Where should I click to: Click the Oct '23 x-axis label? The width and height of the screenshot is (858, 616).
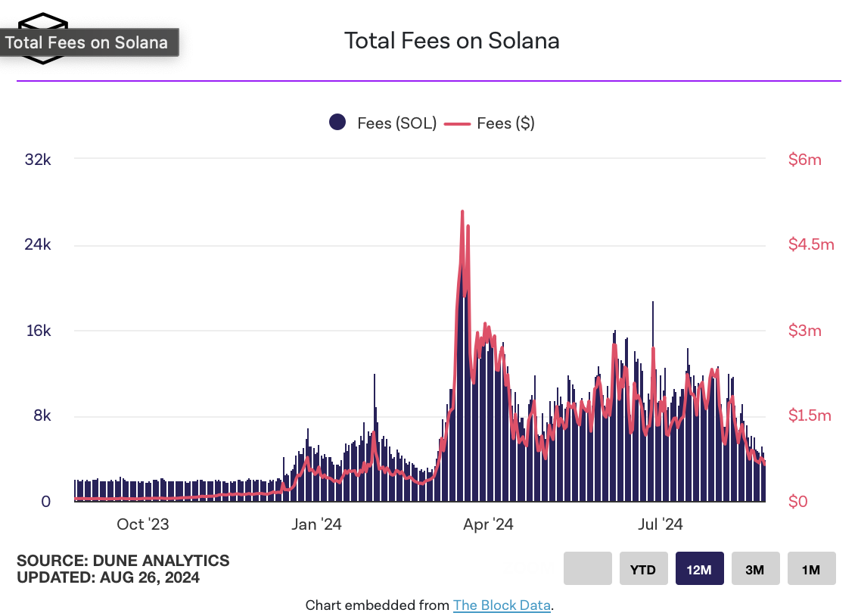[x=143, y=524]
